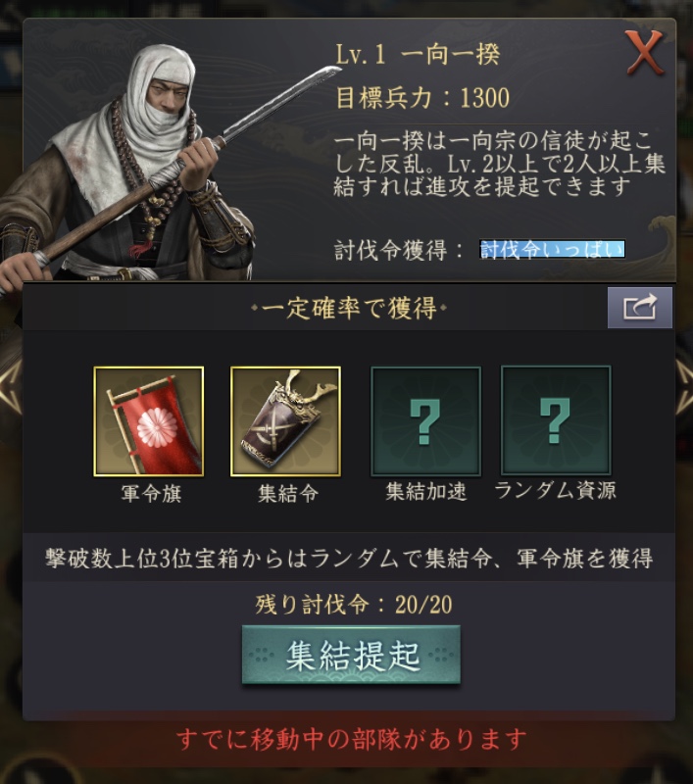Click the 集結令 label text
The width and height of the screenshot is (693, 784).
288,494
